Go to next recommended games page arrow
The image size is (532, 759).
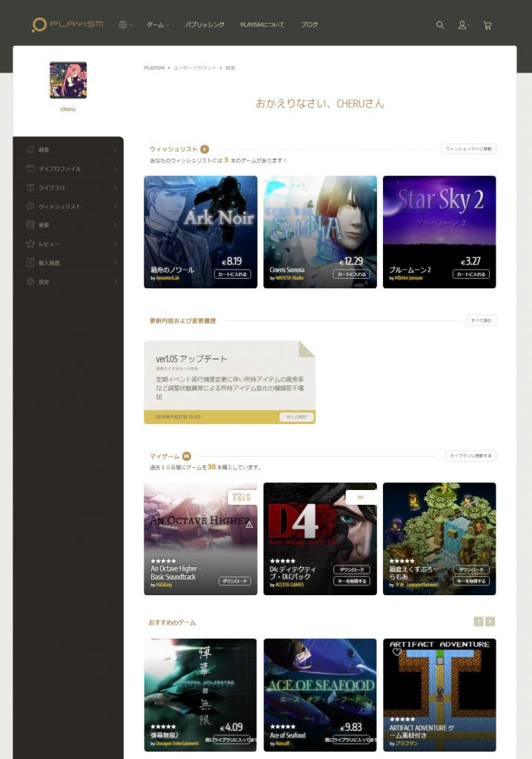point(490,622)
